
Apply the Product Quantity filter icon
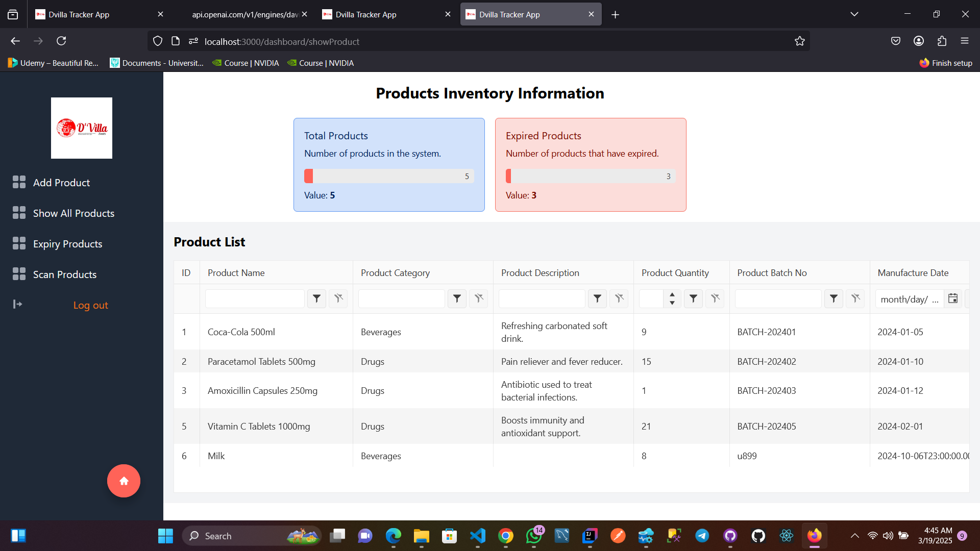[693, 298]
